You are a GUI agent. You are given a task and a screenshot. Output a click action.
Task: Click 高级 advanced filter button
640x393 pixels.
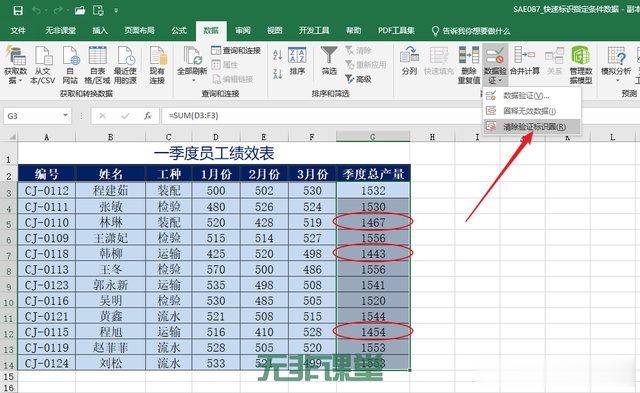[358, 79]
